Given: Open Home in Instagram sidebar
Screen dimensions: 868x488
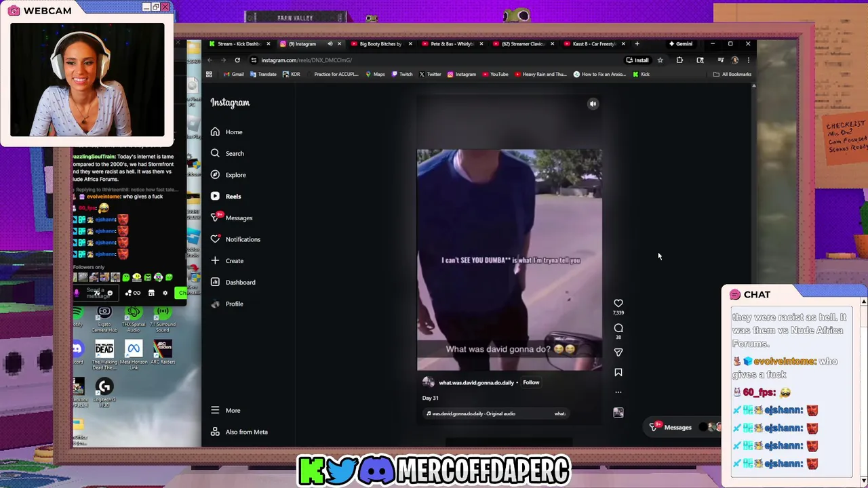Looking at the screenshot, I should (226, 132).
